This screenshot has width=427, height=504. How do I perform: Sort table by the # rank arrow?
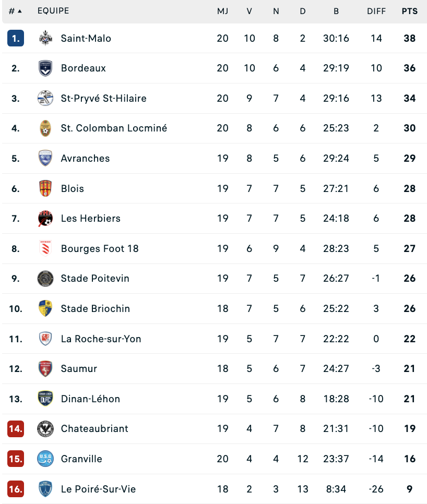[16, 11]
